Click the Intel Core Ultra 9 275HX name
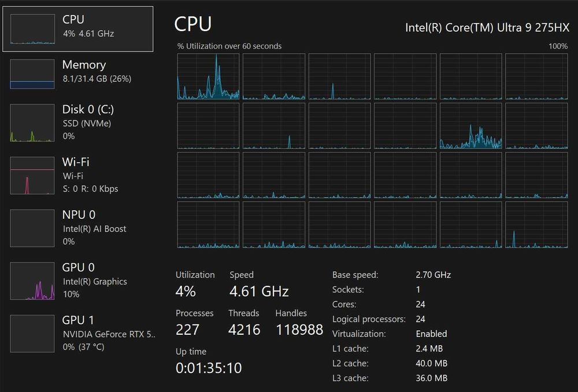Image resolution: width=578 pixels, height=392 pixels. [487, 27]
